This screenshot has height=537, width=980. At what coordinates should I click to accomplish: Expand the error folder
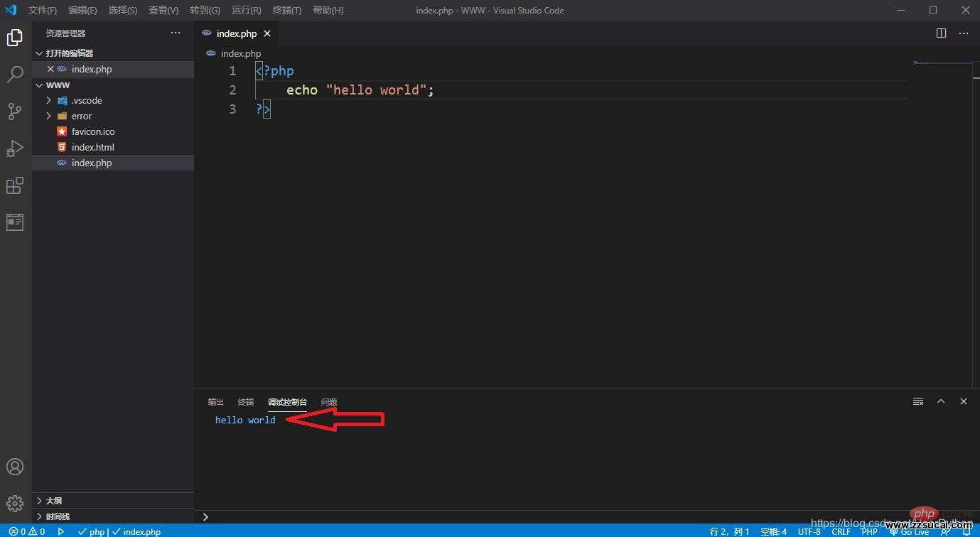pyautogui.click(x=48, y=116)
